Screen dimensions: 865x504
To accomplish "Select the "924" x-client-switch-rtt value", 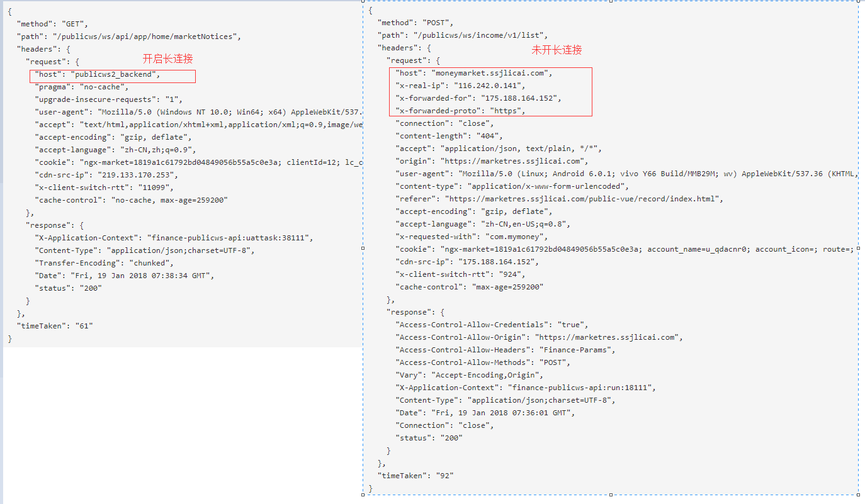I will [511, 274].
